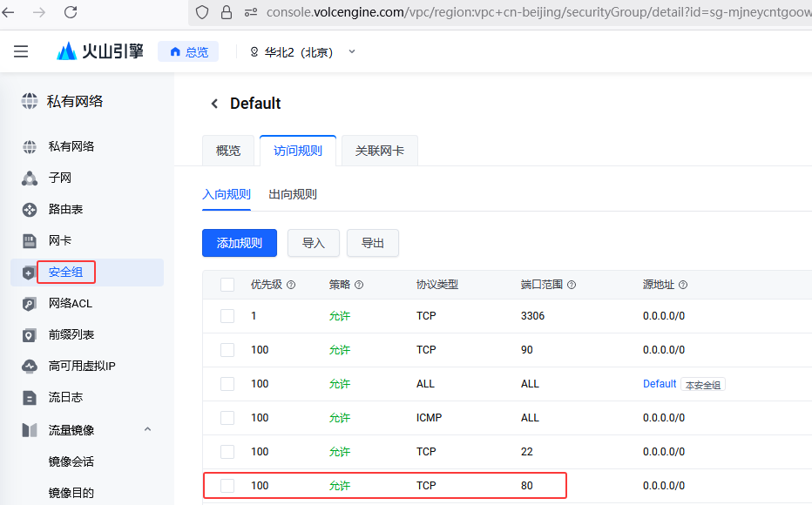This screenshot has width=812, height=505.
Task: Tick the select-all header checkbox
Action: coord(227,285)
